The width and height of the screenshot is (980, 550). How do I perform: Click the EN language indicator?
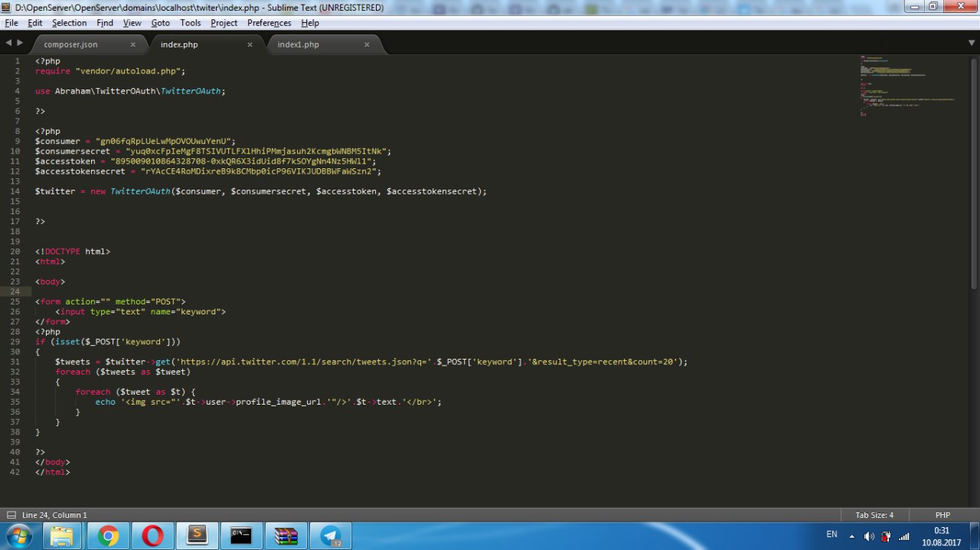pos(831,535)
